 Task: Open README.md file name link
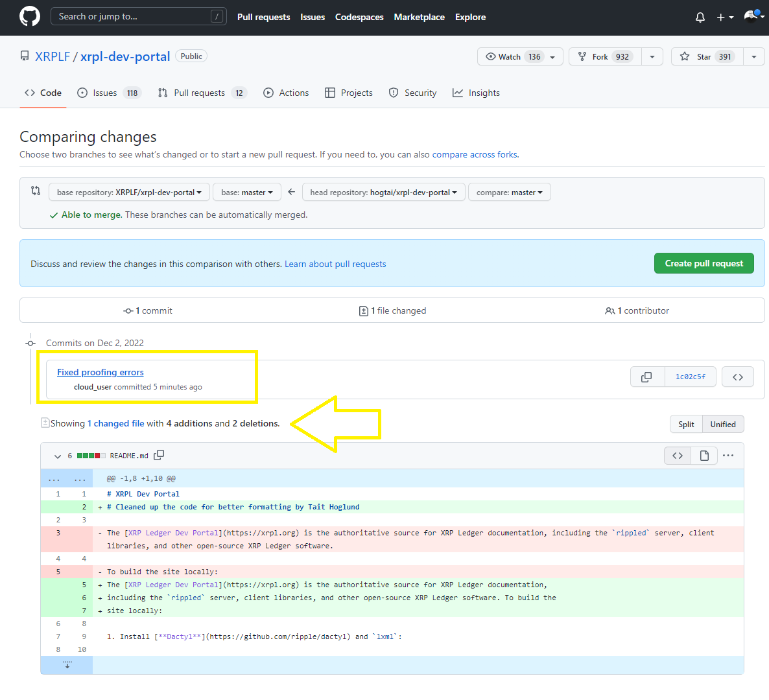point(129,456)
